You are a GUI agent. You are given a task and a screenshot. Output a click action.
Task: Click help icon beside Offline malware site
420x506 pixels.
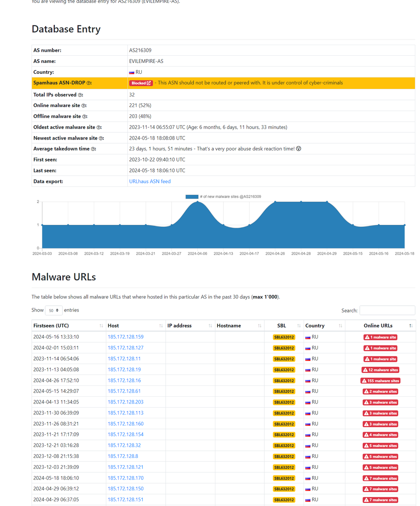[84, 116]
